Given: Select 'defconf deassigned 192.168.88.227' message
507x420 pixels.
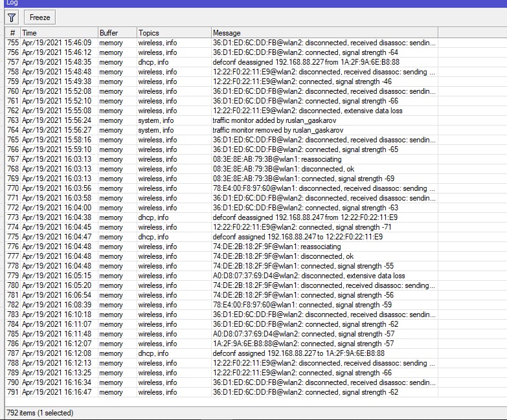Looking at the screenshot, I should pyautogui.click(x=306, y=62).
